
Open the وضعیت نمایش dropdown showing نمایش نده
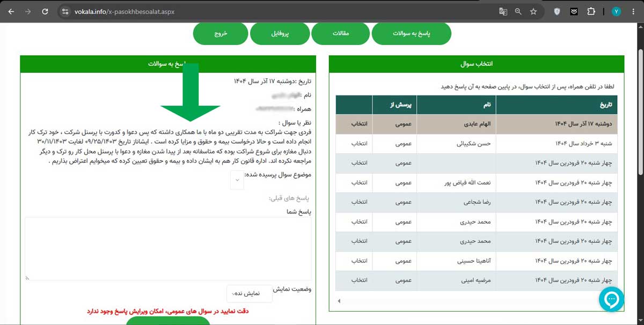pyautogui.click(x=250, y=294)
